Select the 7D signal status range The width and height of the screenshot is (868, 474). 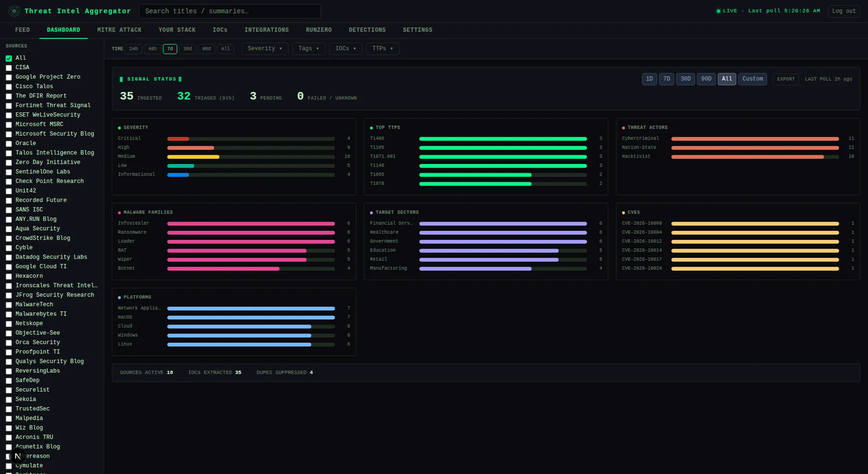(x=667, y=79)
